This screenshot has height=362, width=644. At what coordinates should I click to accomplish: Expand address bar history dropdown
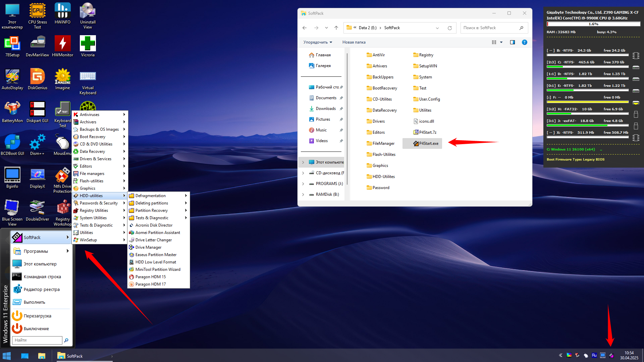pyautogui.click(x=437, y=28)
